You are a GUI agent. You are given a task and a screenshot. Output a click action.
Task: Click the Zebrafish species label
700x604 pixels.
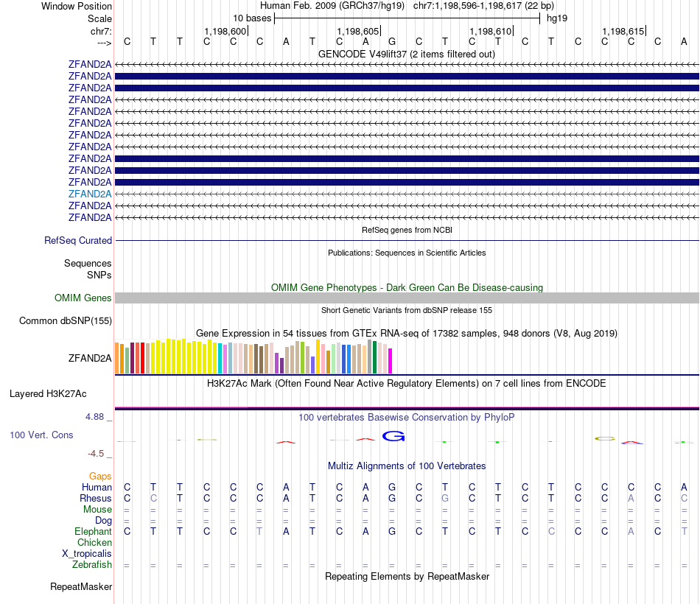point(92,564)
